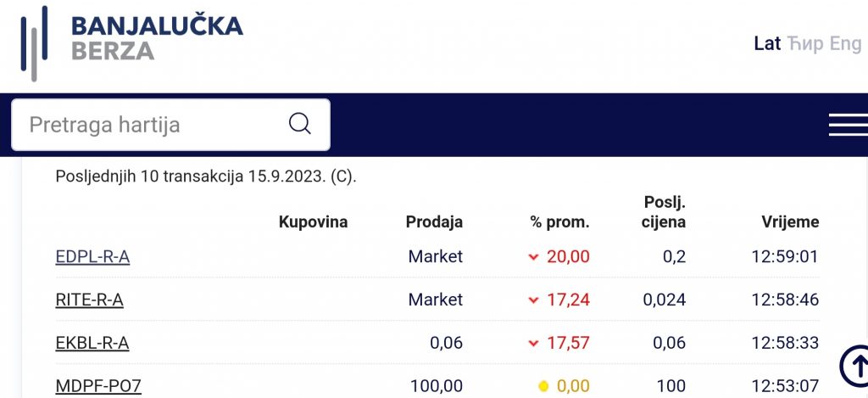The image size is (868, 398).
Task: Open the EKBL-R-A security link
Action: (92, 343)
